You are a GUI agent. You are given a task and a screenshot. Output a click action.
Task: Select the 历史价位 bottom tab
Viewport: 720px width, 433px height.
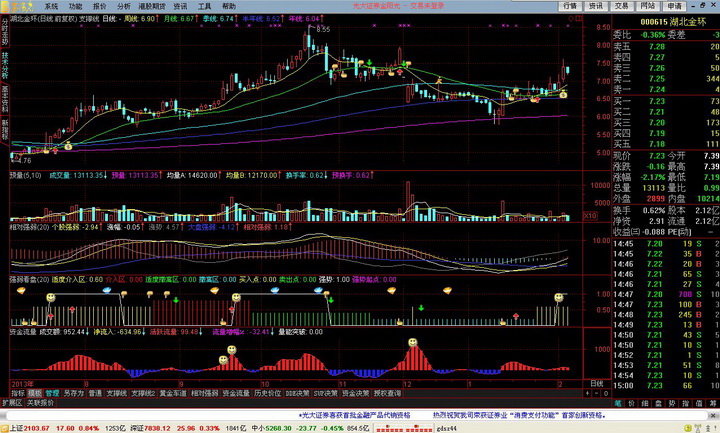coord(269,394)
